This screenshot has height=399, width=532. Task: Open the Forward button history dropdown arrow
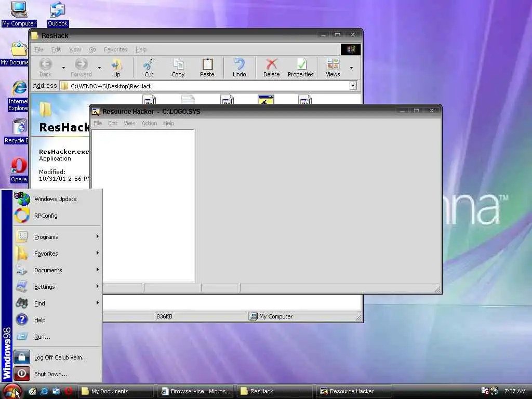99,68
